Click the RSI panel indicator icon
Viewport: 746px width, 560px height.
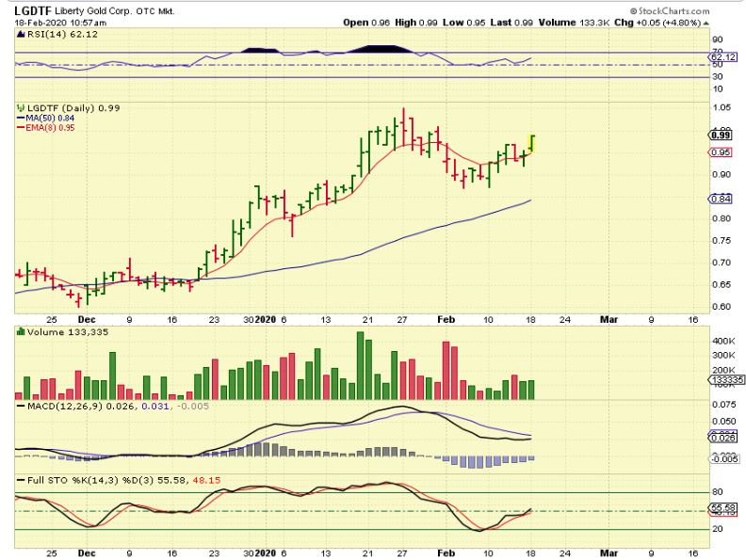click(21, 34)
